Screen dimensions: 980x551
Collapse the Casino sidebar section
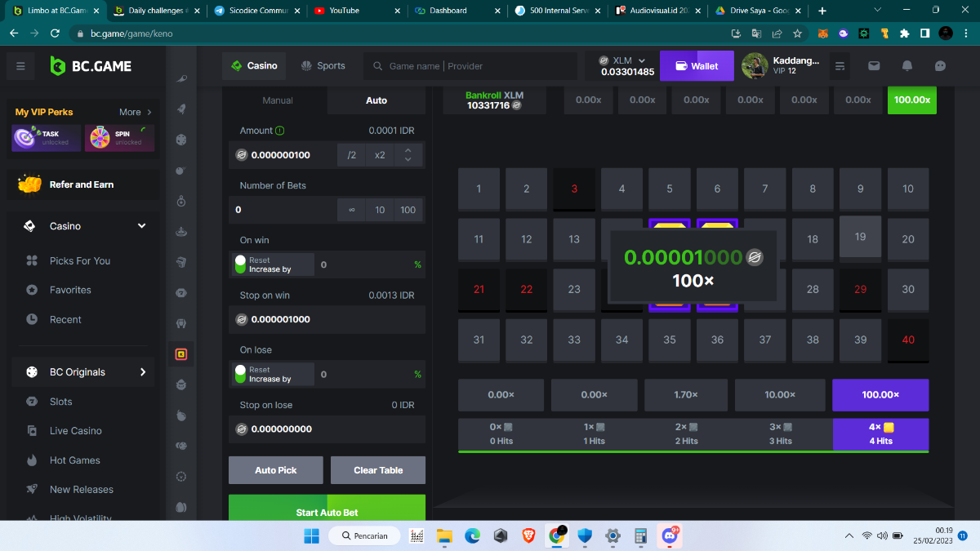coord(142,226)
